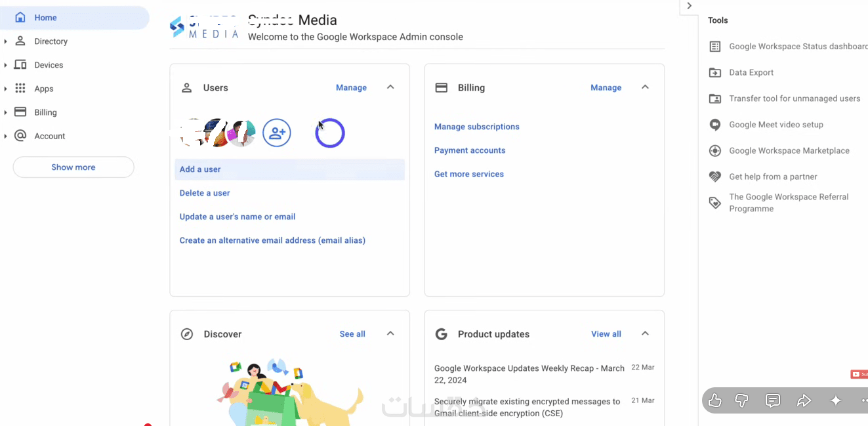868x426 pixels.
Task: Click the share arrow icon
Action: point(804,400)
